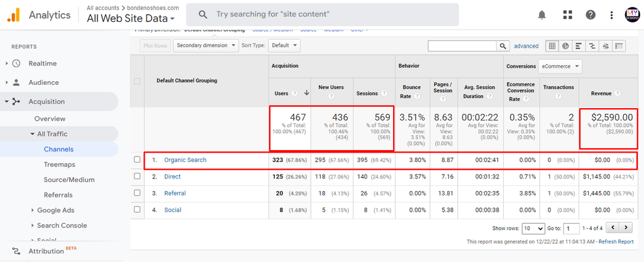Open the Audience reports section
This screenshot has height=262, width=644.
[x=43, y=82]
